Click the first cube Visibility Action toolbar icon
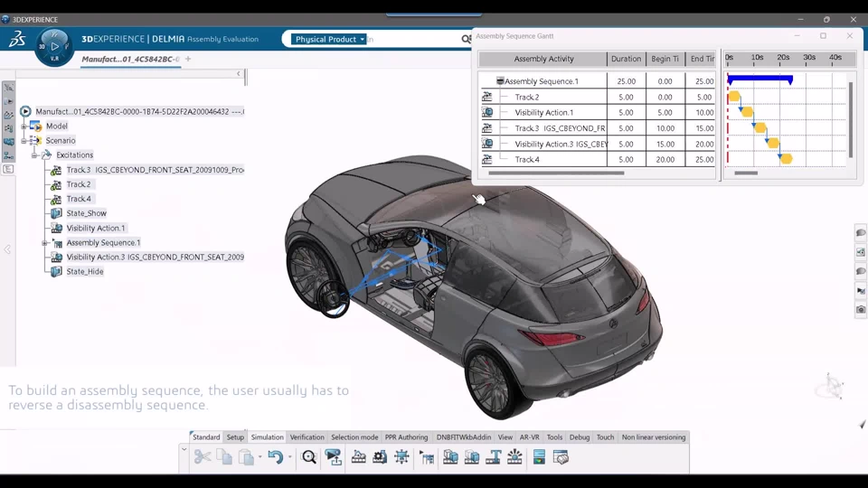The image size is (868, 488). click(x=450, y=457)
